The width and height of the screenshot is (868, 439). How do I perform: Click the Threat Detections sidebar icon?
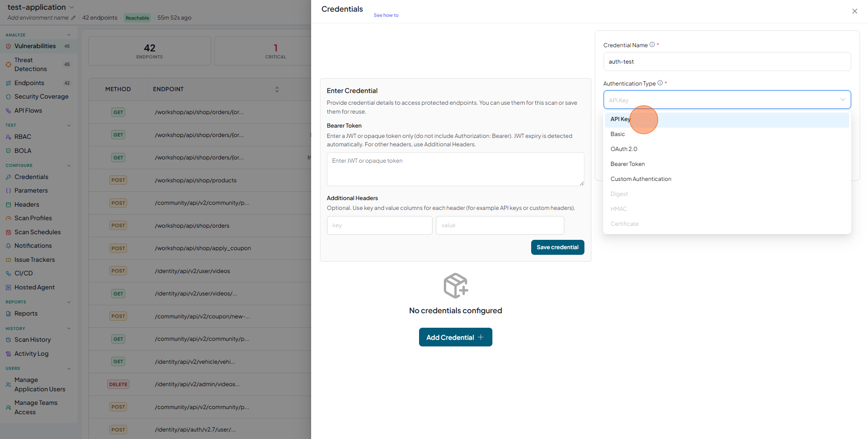click(8, 65)
